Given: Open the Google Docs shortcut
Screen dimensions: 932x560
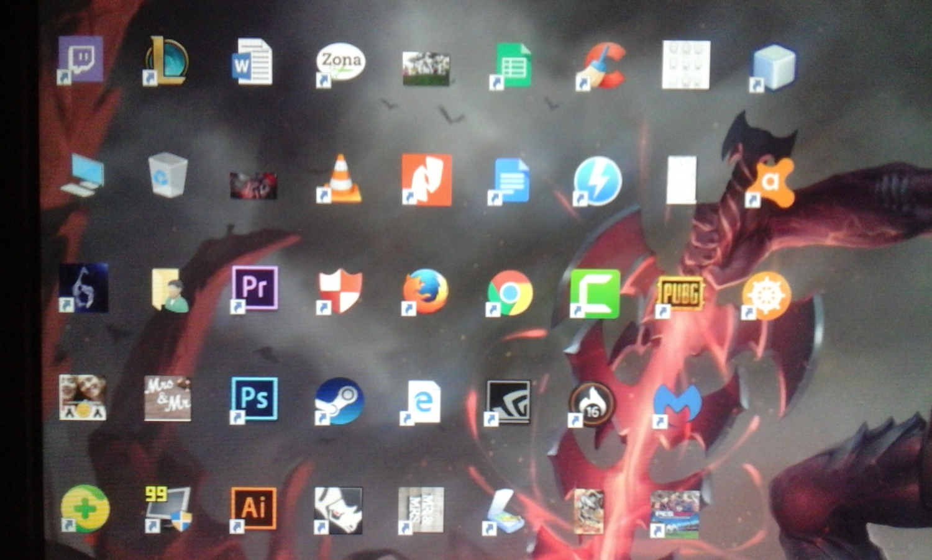Looking at the screenshot, I should (509, 181).
